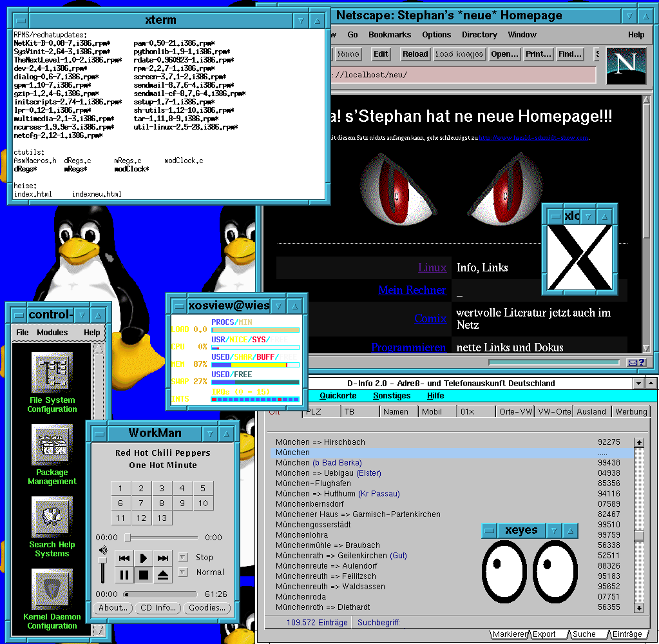Viewport: 659px width, 644px height.
Task: Open the control-panel window menu button
Action: tap(19, 315)
